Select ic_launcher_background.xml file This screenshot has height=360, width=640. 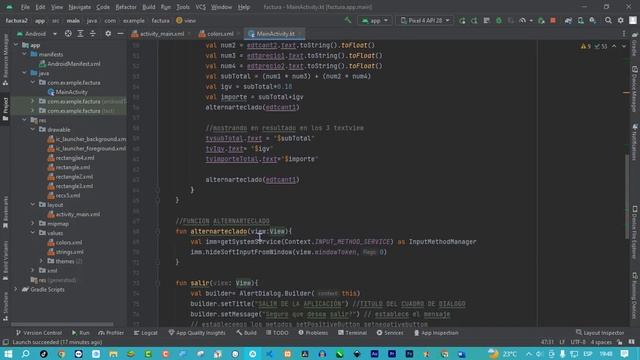tap(91, 139)
